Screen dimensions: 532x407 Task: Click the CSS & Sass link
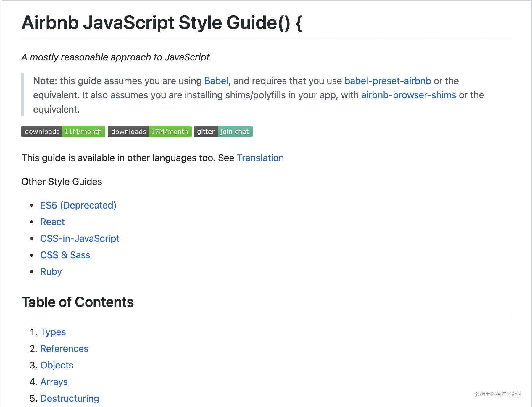[x=65, y=255]
